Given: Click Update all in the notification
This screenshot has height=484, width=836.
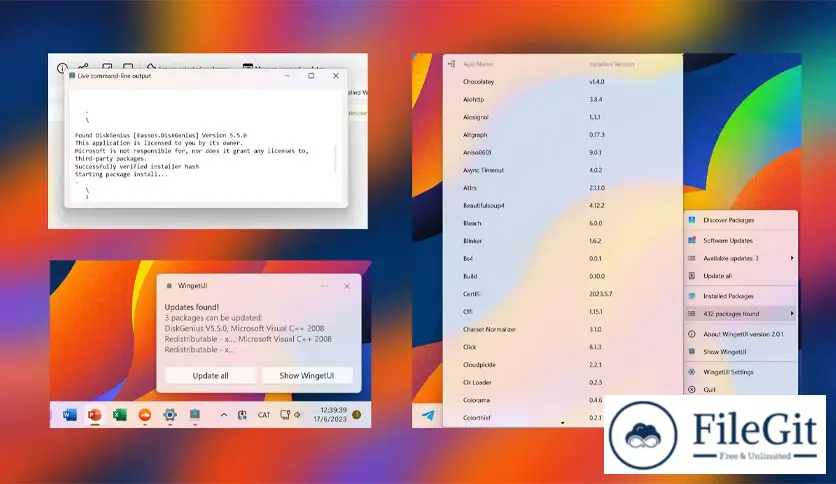Looking at the screenshot, I should pos(210,375).
